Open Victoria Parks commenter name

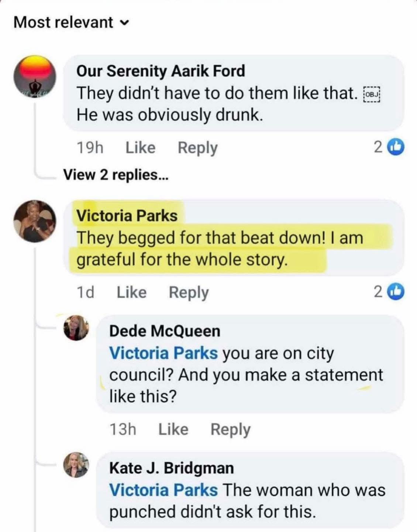coord(127,216)
